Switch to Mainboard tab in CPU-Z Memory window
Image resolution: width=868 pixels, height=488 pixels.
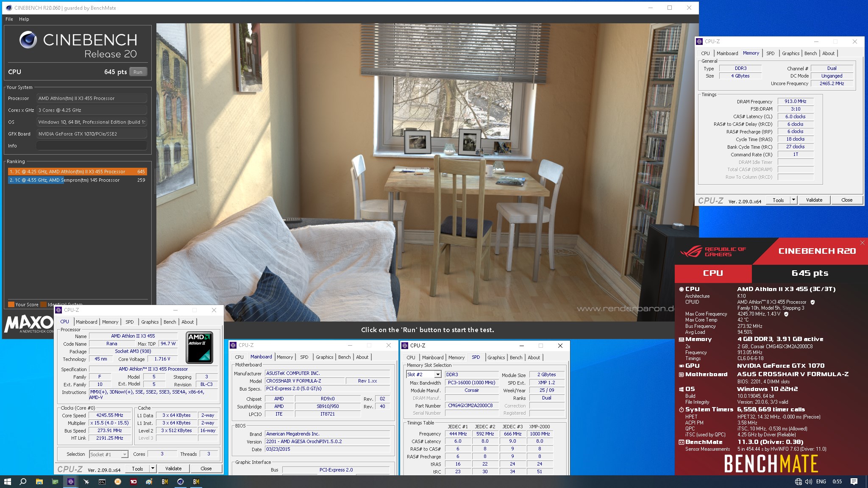tap(727, 53)
